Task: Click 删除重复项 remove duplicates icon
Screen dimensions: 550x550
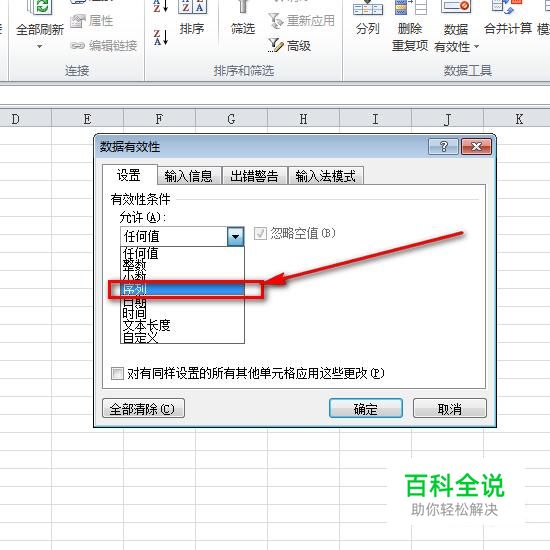Action: [410, 8]
